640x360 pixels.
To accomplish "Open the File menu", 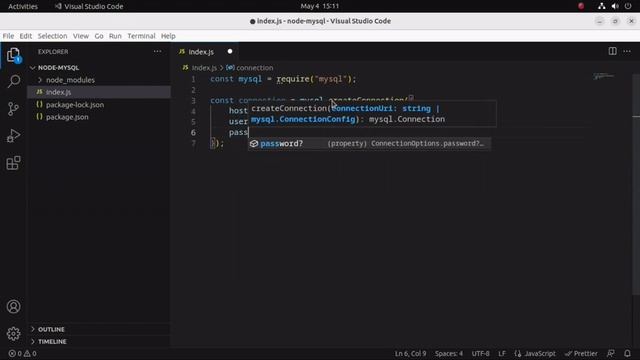I will coord(8,36).
